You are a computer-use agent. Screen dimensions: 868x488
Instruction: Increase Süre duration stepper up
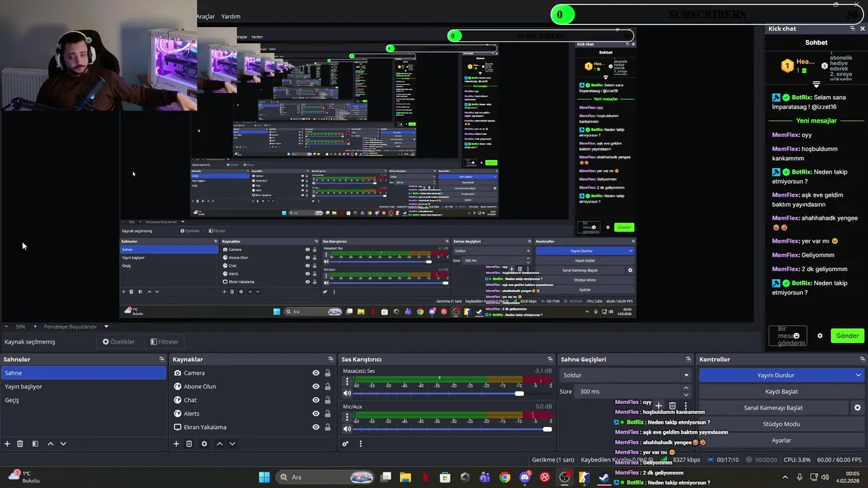coord(686,388)
